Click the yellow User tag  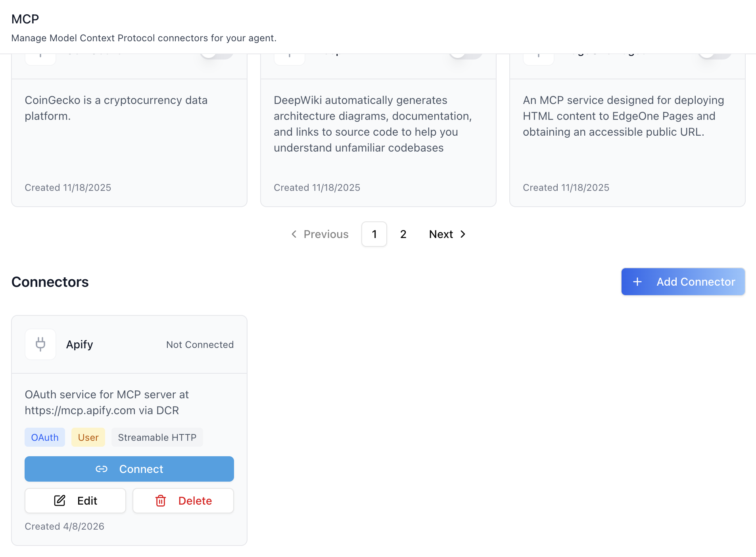88,437
